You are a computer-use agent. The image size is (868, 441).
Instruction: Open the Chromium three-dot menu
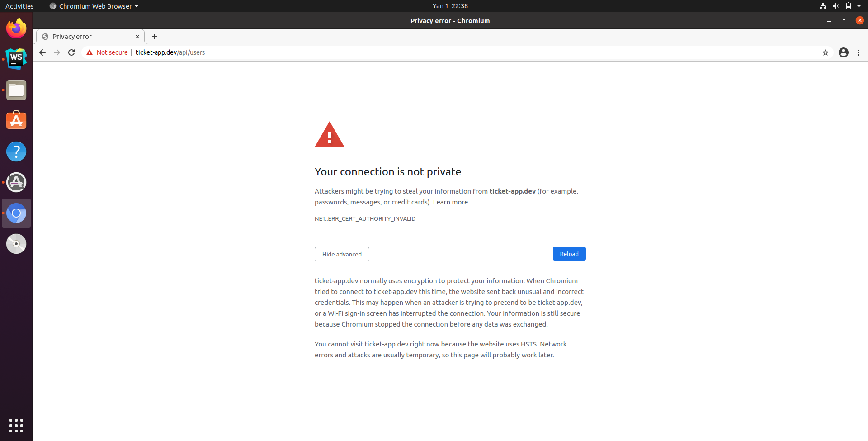(858, 52)
